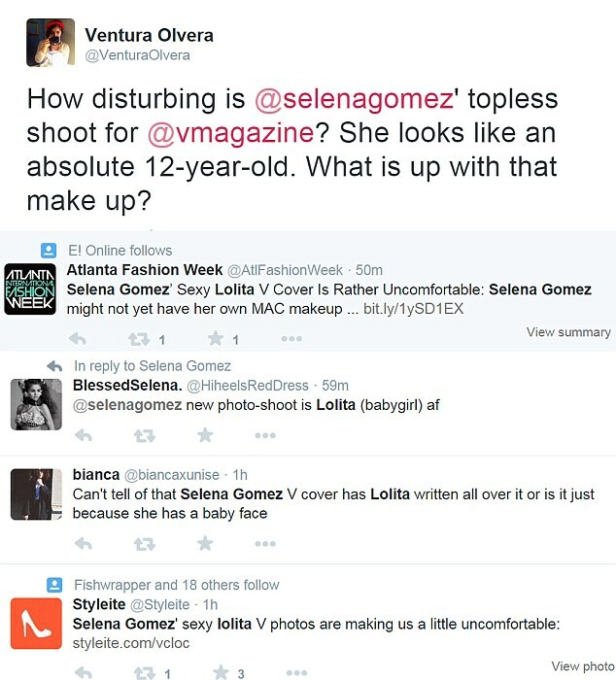Viewport: 616px width, 680px height.
Task: Expand View summary on Atlanta Fashion Week tweet
Action: coord(568,332)
